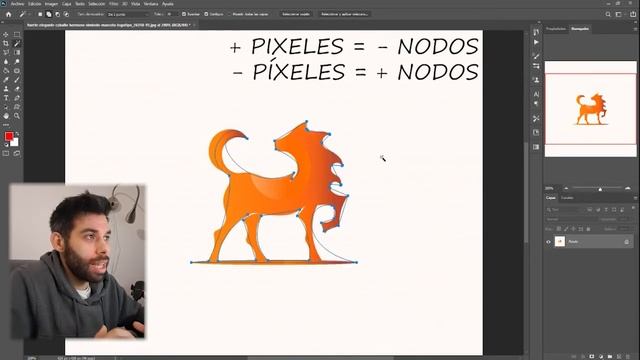
Task: Toggle Quick Mask mode icon
Action: [6, 153]
